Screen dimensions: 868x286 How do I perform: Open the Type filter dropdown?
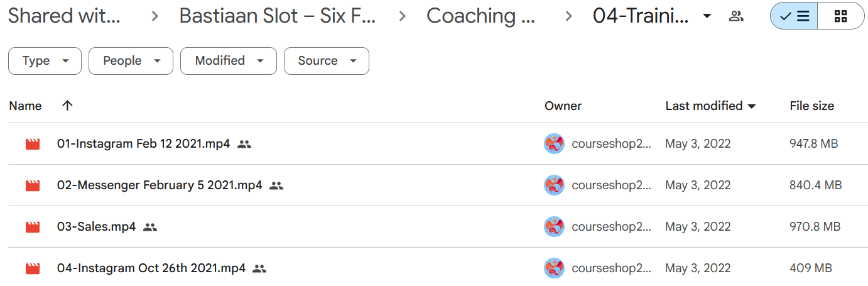[45, 61]
